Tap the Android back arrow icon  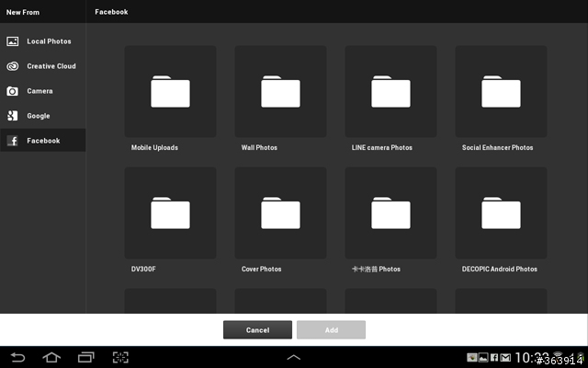click(x=17, y=357)
